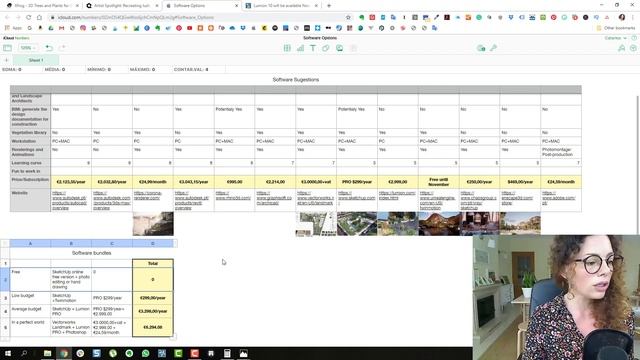Open the Photos app from the taskbar
This screenshot has width=640, height=360.
243,353
